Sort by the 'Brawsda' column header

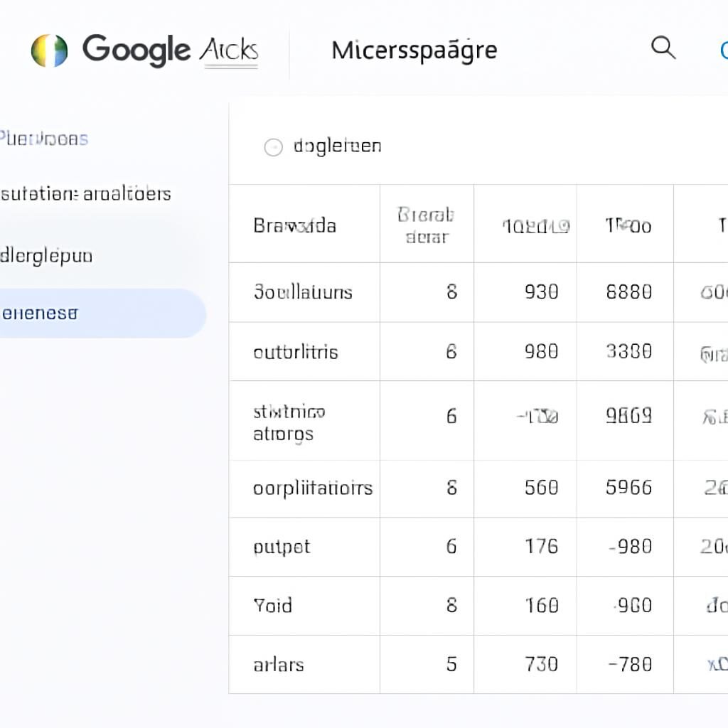tap(295, 226)
